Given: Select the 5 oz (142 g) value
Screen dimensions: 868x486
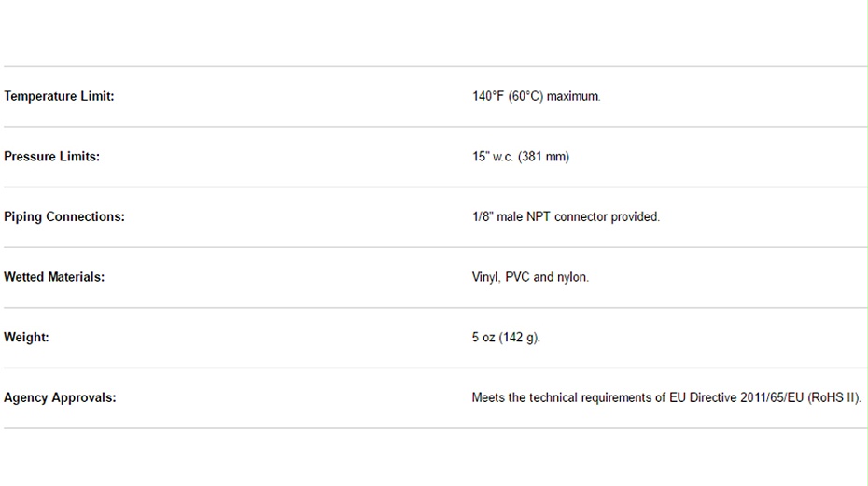Looking at the screenshot, I should (x=506, y=338).
